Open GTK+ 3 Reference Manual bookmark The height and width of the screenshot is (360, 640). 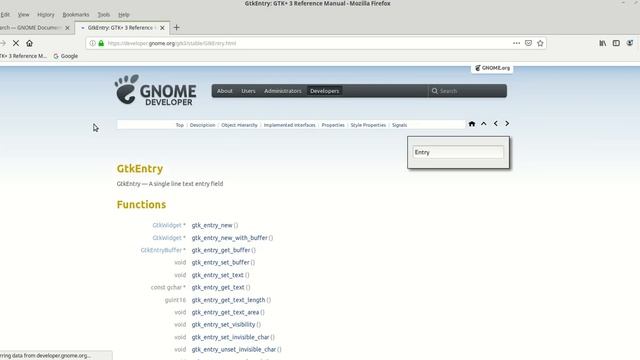23,56
